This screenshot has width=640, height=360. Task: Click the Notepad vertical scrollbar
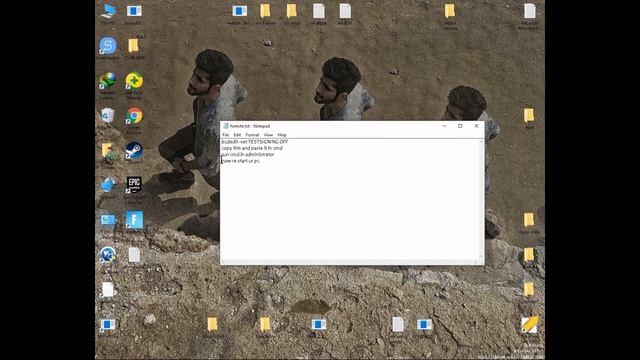coord(482,200)
